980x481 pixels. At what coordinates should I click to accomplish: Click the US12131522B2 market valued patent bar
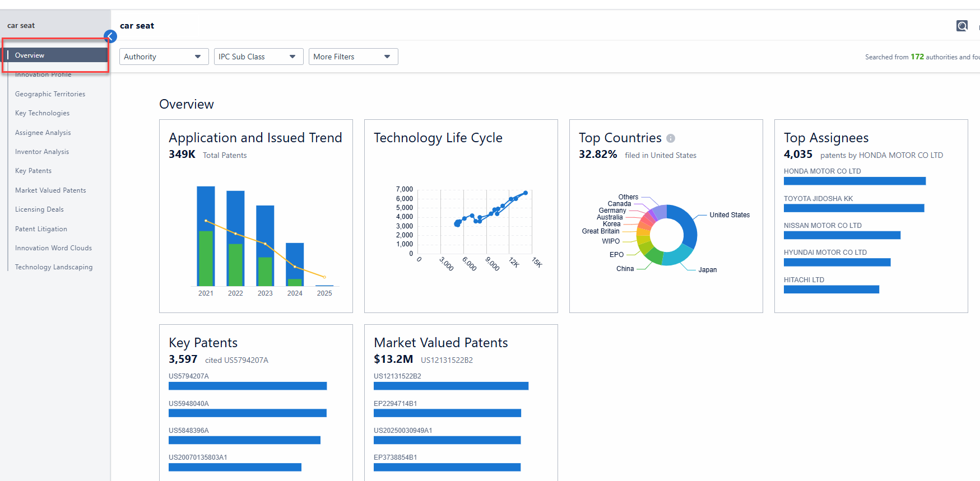pyautogui.click(x=450, y=386)
